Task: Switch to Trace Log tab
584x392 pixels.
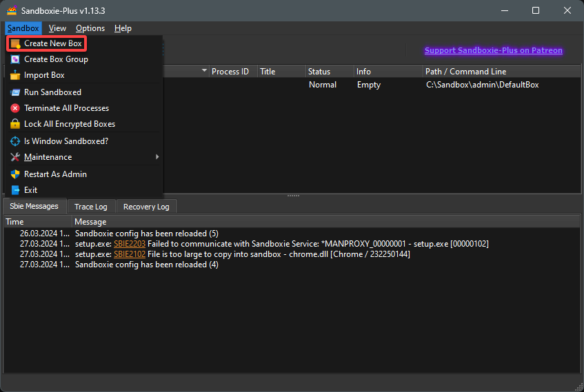Action: [91, 207]
